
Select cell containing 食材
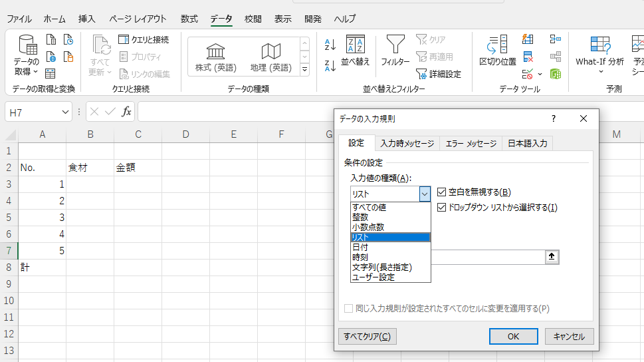[x=90, y=168]
